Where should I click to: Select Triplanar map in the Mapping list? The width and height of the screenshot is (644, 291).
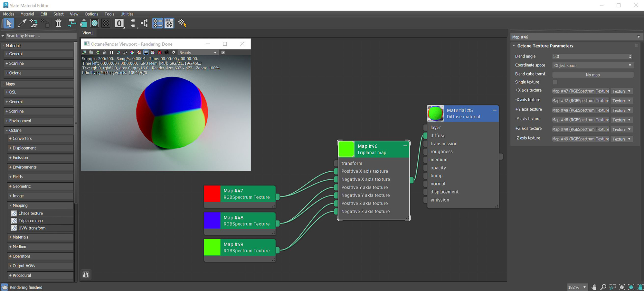31,221
